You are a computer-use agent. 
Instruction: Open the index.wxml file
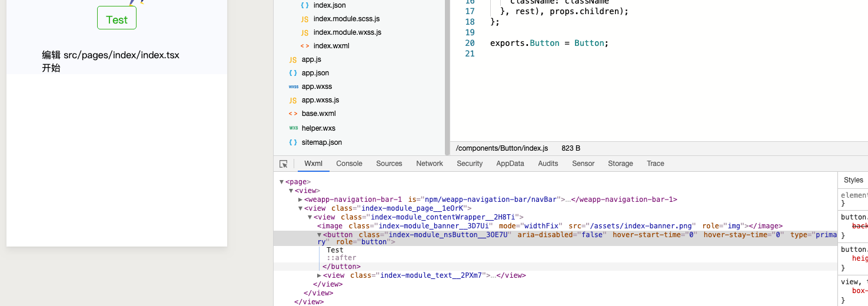pyautogui.click(x=332, y=46)
